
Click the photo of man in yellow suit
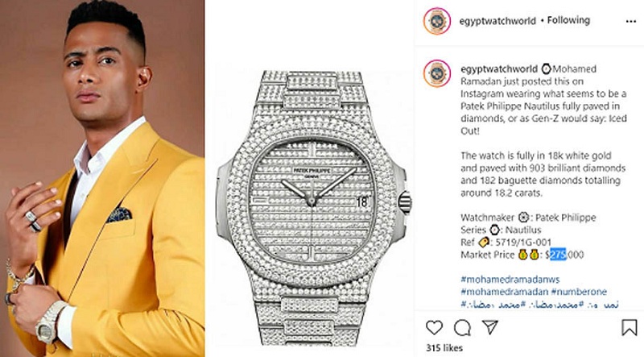tap(102, 179)
